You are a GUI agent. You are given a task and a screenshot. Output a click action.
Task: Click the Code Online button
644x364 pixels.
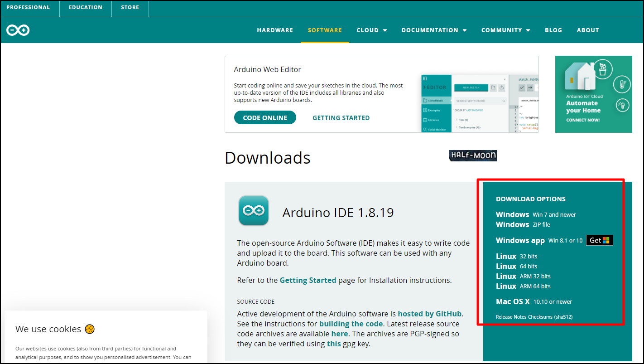[x=265, y=118]
